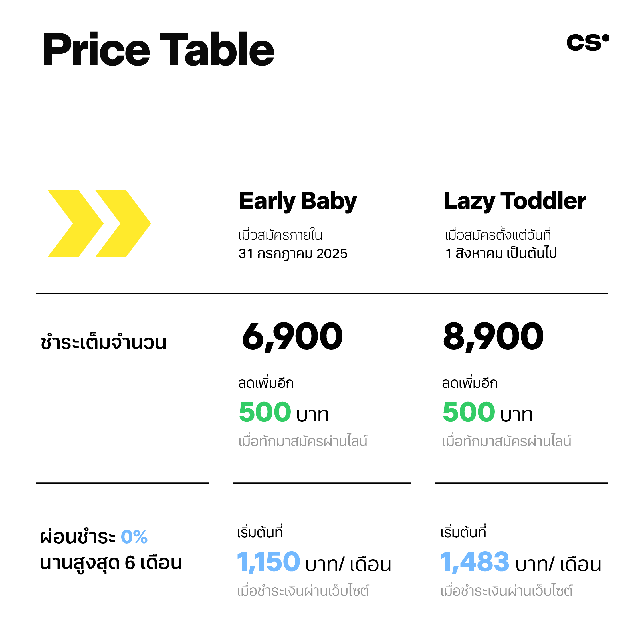Click เริ่มต้นที่ label above 1,150
644x644 pixels.
point(260,532)
